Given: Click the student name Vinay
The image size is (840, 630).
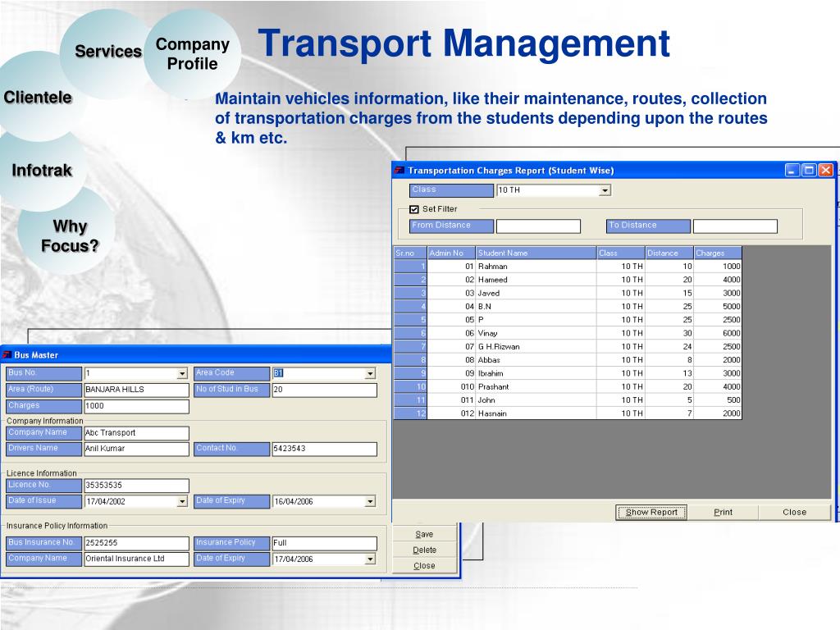Looking at the screenshot, I should (x=487, y=333).
